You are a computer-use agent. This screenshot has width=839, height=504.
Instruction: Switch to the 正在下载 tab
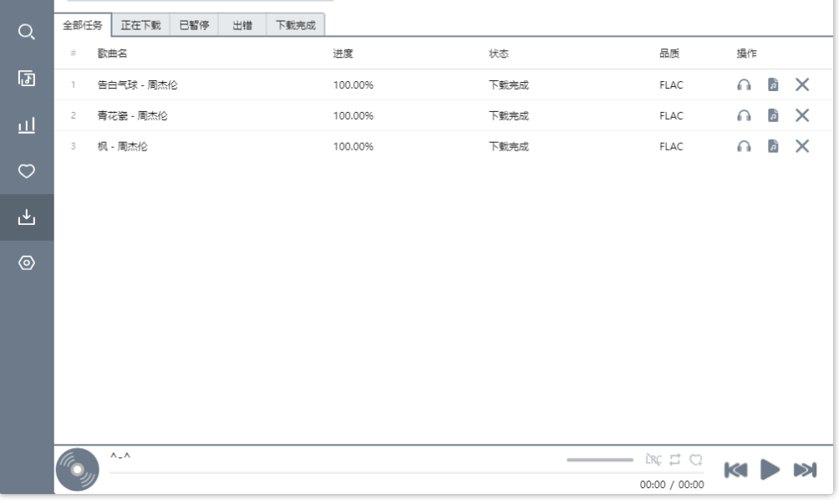(140, 25)
